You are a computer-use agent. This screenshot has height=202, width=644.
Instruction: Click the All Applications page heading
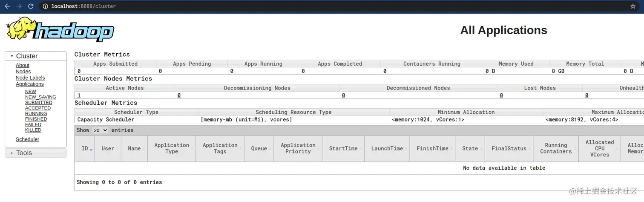pos(503,30)
